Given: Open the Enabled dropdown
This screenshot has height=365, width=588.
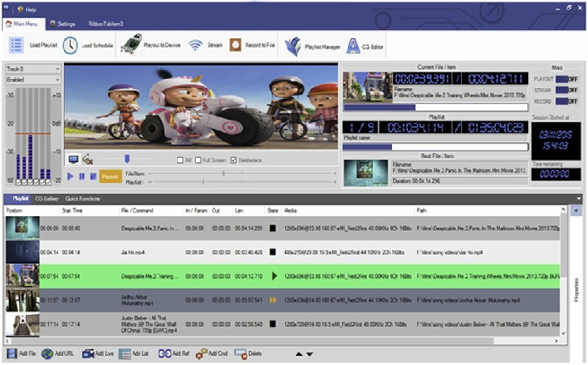Looking at the screenshot, I should (x=33, y=80).
